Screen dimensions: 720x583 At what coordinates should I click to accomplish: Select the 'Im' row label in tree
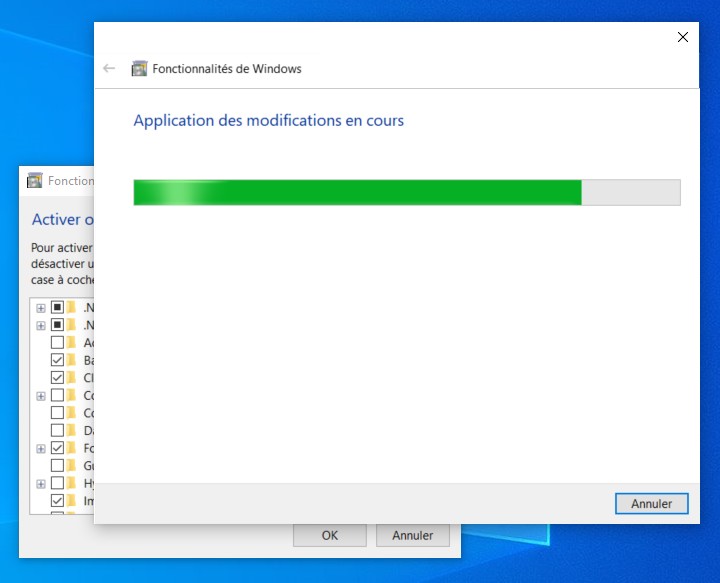pos(89,501)
